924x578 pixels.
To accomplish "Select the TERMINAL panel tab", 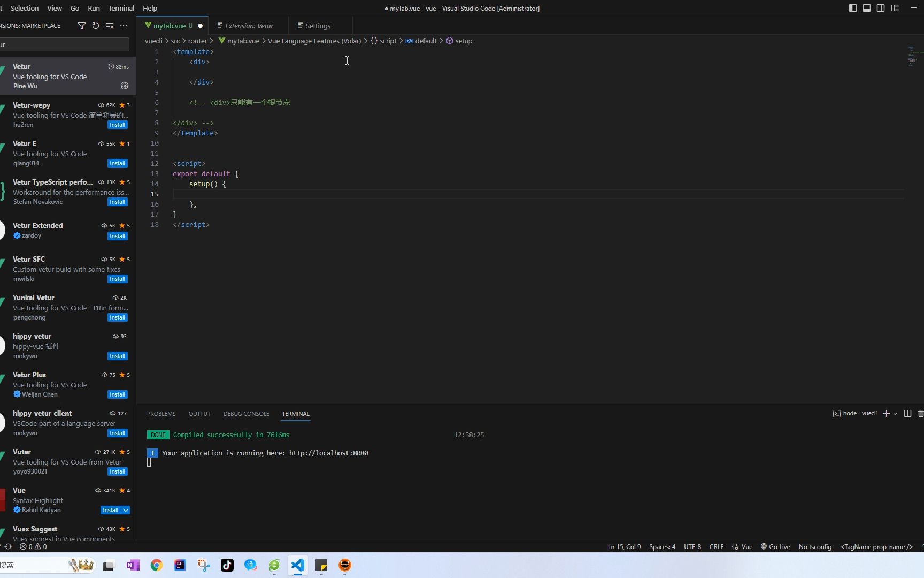I will pos(296,414).
